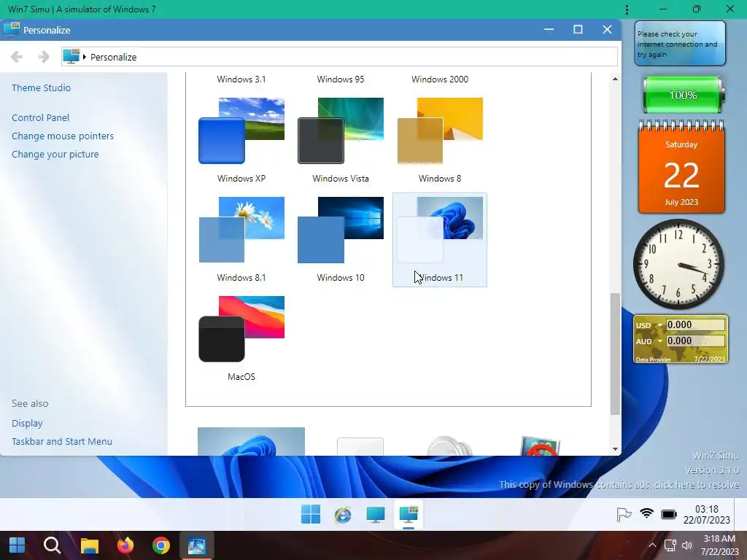Click the USD amount field
Image resolution: width=747 pixels, height=560 pixels.
695,324
